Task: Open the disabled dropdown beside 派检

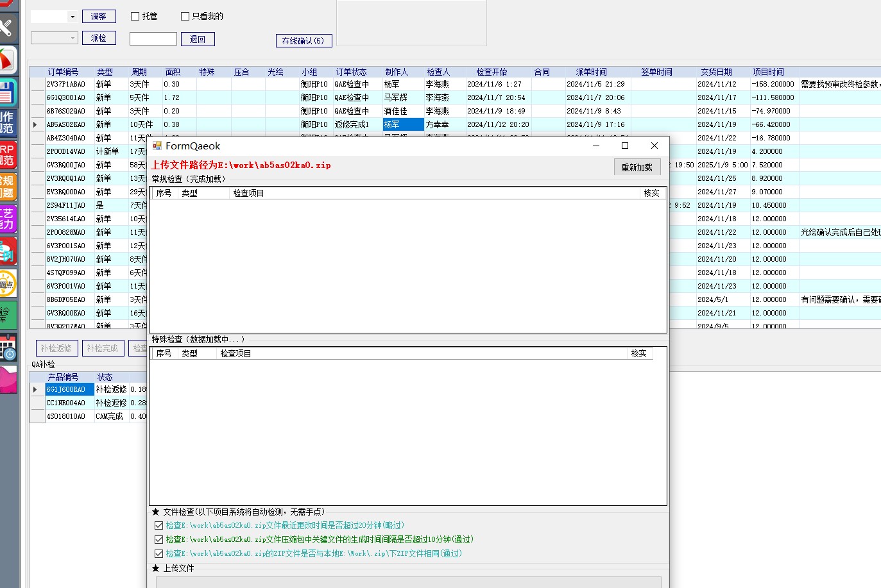Action: (x=73, y=38)
